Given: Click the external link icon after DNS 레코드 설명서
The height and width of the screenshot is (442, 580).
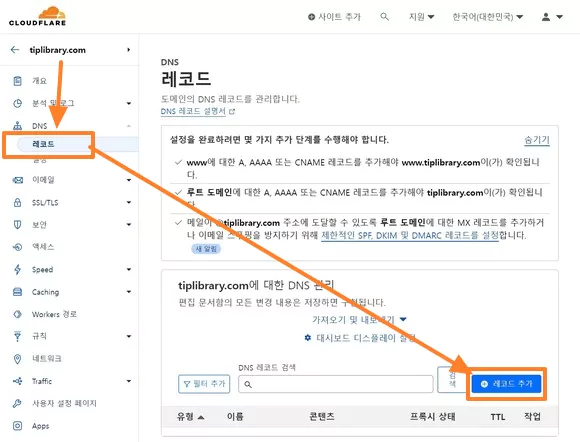Looking at the screenshot, I should [x=232, y=111].
